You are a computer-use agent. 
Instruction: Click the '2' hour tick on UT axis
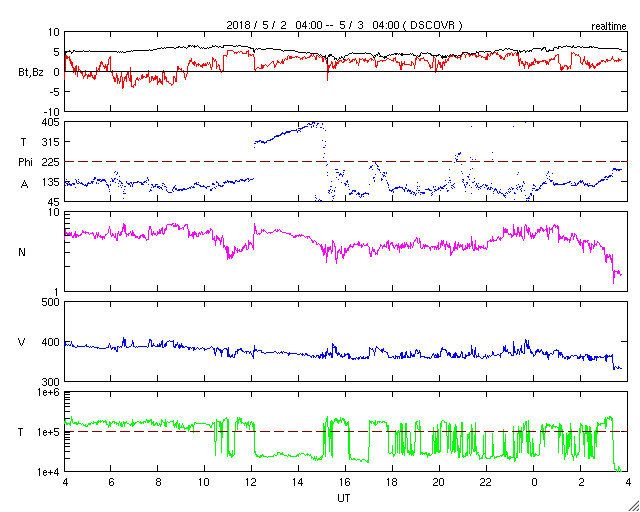(581, 481)
